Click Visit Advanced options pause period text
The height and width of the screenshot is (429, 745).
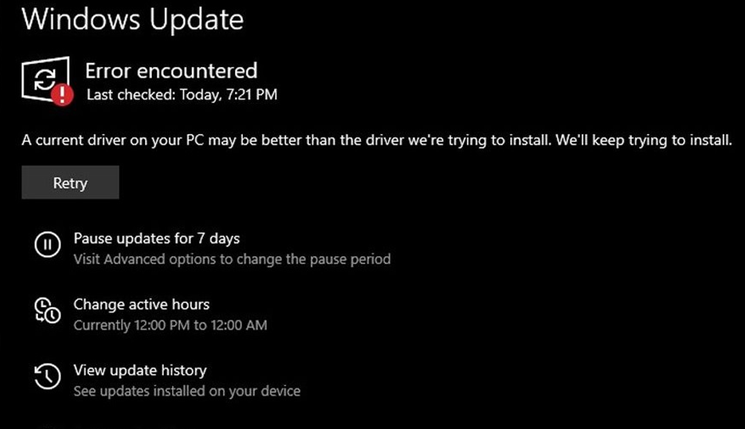pyautogui.click(x=232, y=259)
